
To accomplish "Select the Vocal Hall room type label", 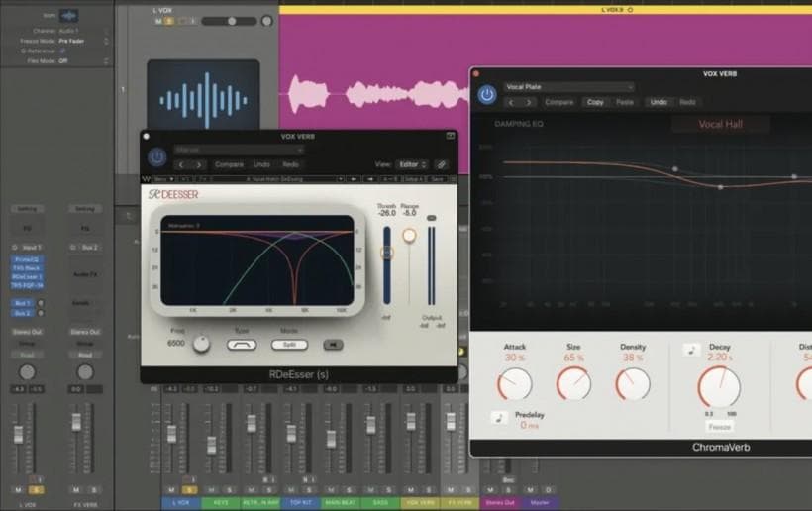I will pyautogui.click(x=720, y=124).
